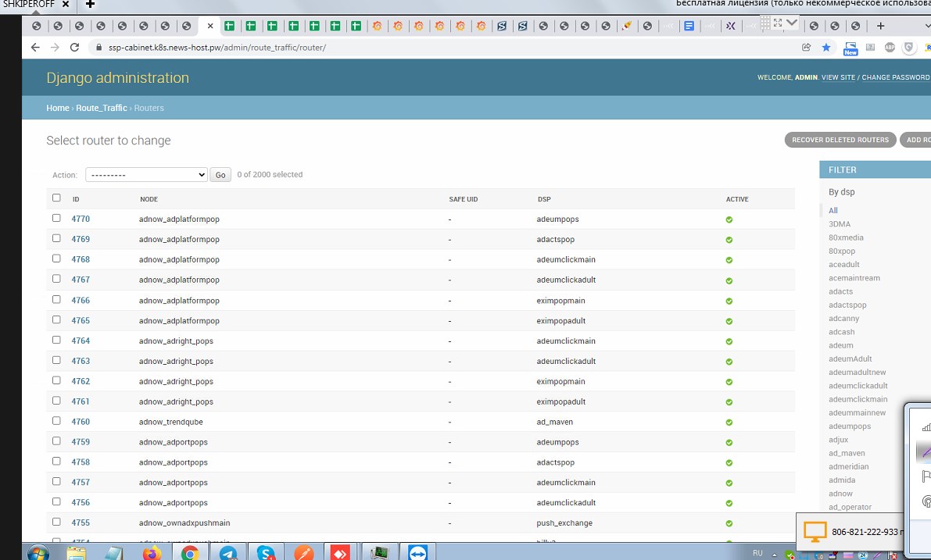This screenshot has height=560, width=931.
Task: Tick the checkbox for router 4770
Action: [56, 218]
